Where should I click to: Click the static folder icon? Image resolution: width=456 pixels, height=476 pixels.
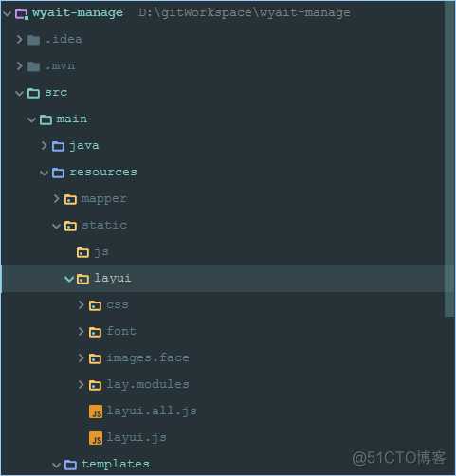[x=70, y=226]
